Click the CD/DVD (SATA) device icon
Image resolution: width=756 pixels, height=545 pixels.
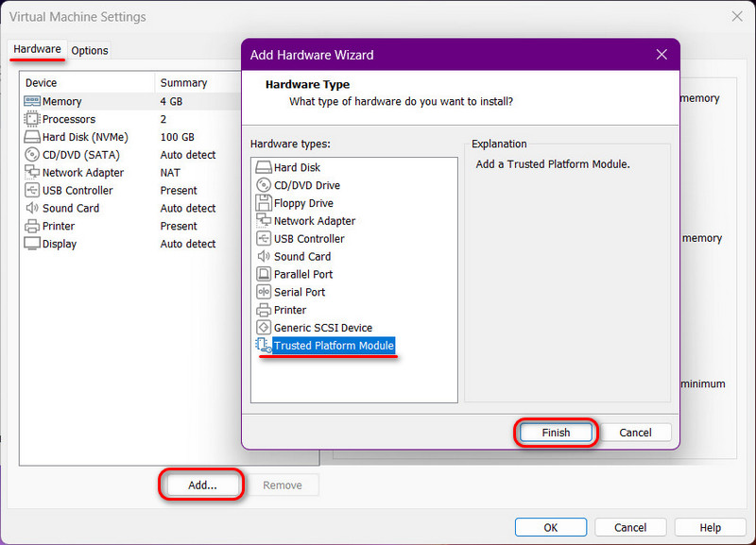point(32,155)
